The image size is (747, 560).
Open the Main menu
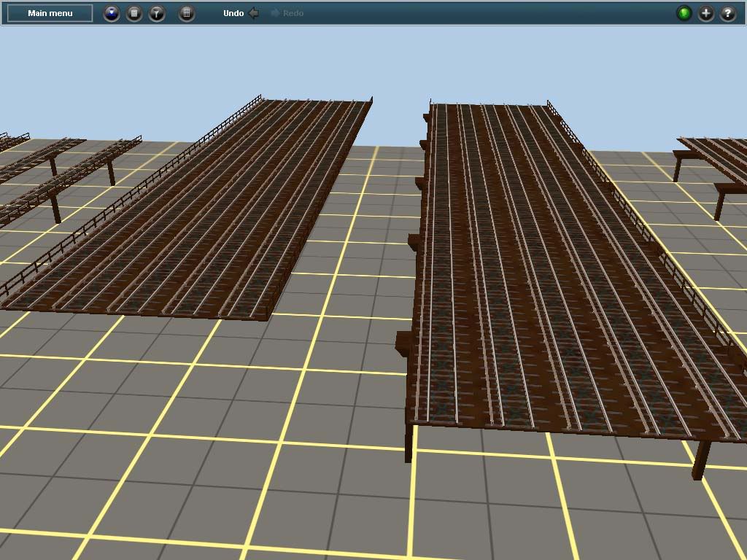[x=50, y=13]
